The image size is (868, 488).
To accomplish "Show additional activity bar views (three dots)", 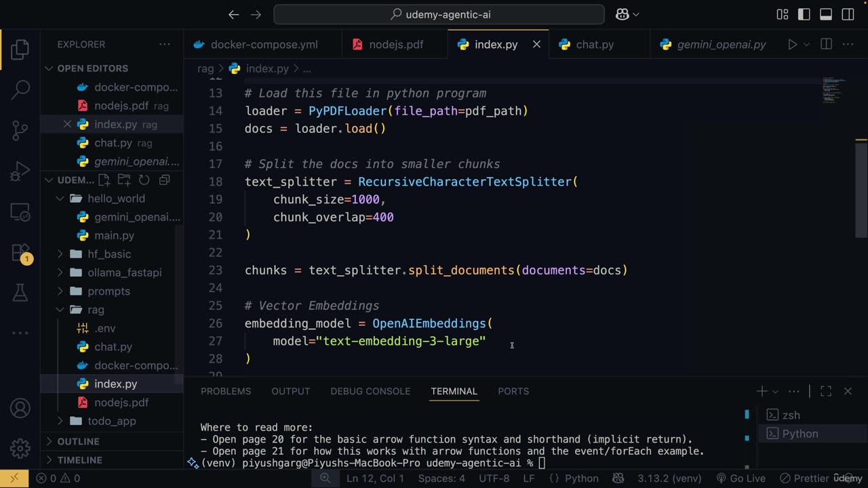I will pos(20,333).
